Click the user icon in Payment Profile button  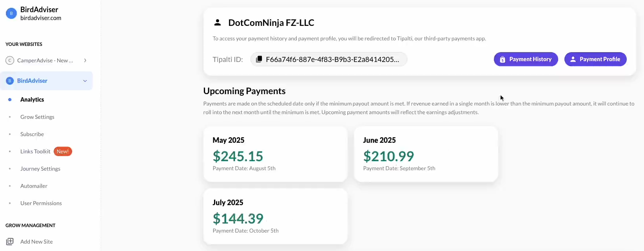click(573, 59)
